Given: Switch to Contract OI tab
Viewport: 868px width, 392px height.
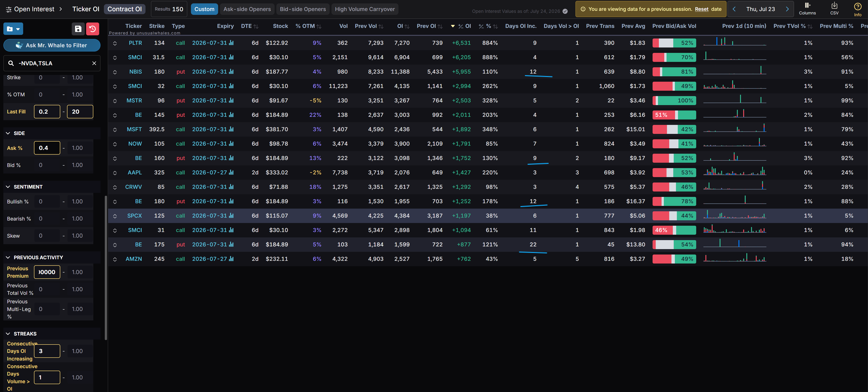Looking at the screenshot, I should point(124,9).
